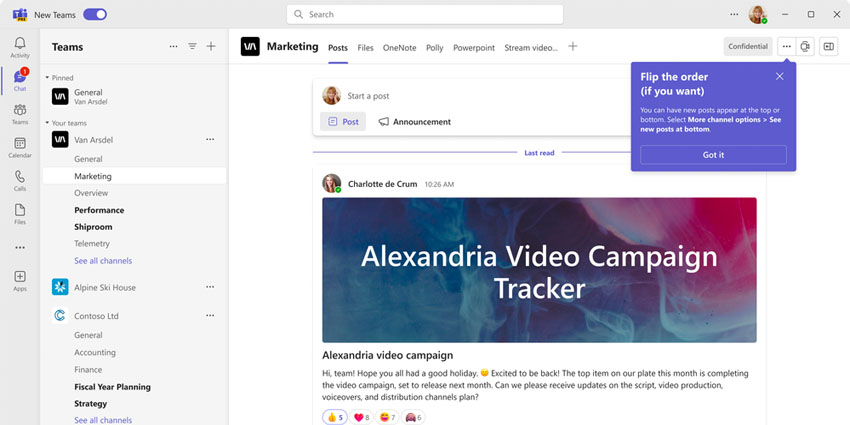The height and width of the screenshot is (425, 850).
Task: Open Settings and more in title bar
Action: (x=734, y=15)
